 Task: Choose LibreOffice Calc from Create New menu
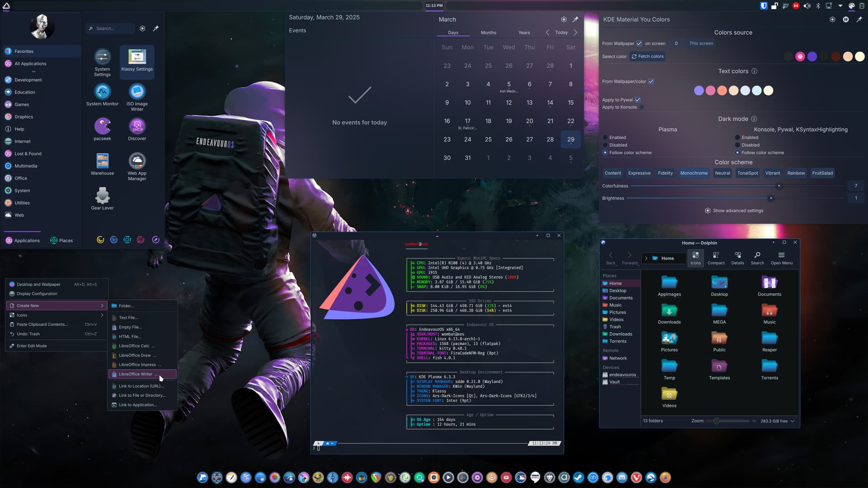142,346
